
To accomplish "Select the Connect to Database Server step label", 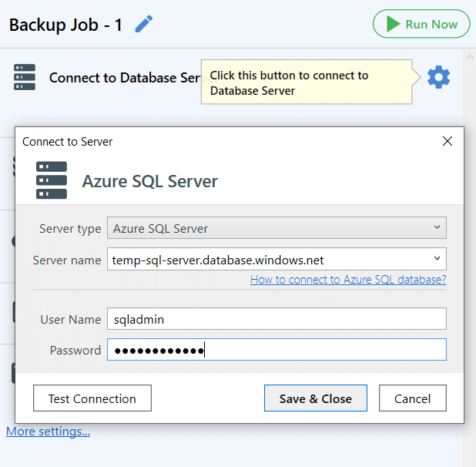I will (123, 78).
